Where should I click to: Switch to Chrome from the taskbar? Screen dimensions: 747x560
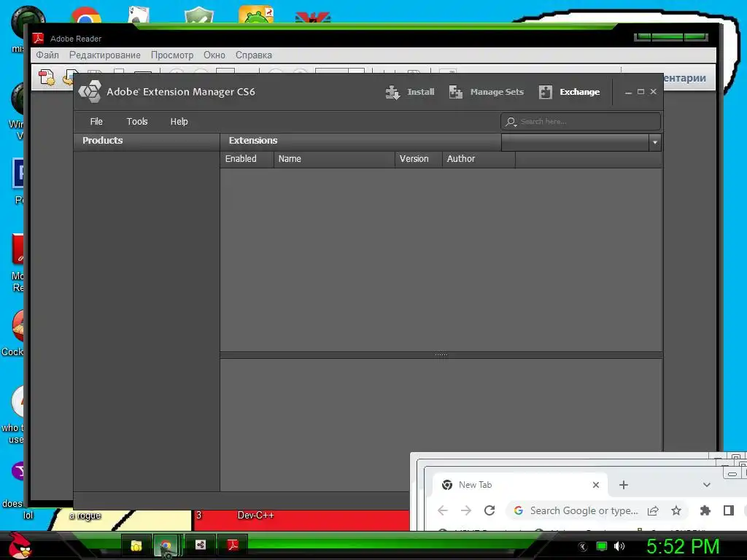click(166, 545)
